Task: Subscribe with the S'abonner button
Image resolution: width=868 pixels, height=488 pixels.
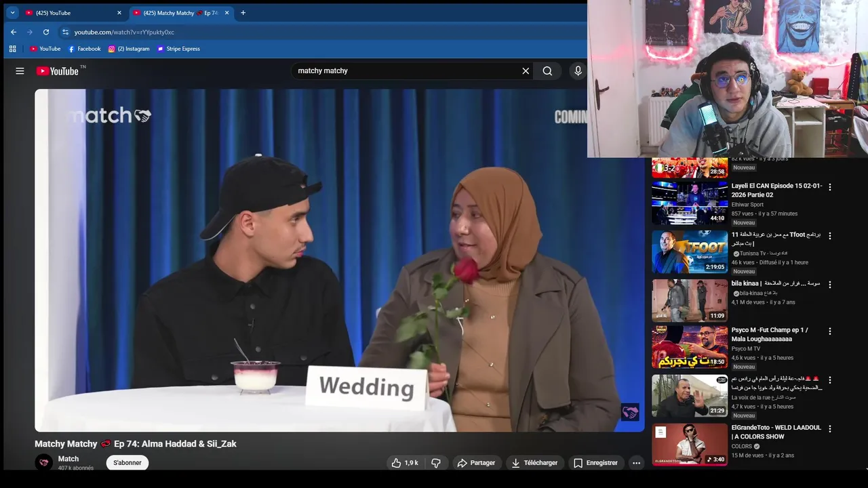Action: (x=127, y=463)
